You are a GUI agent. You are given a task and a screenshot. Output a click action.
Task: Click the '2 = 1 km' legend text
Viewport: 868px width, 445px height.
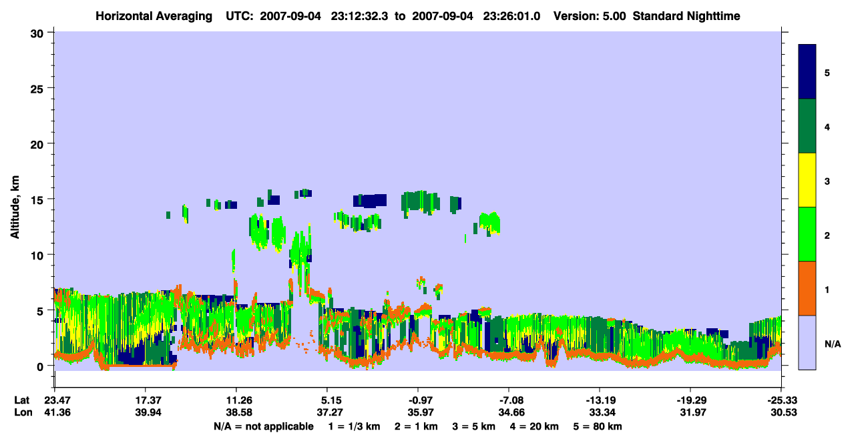click(416, 426)
